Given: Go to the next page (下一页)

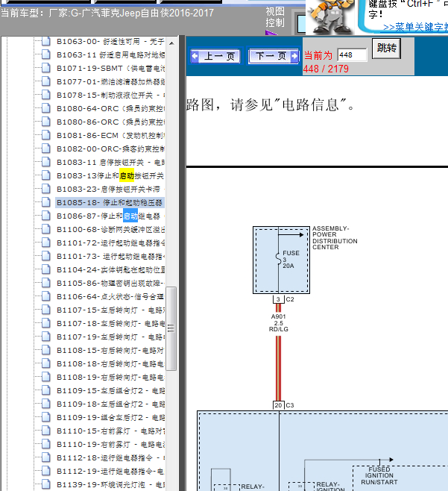Looking at the screenshot, I should [274, 57].
